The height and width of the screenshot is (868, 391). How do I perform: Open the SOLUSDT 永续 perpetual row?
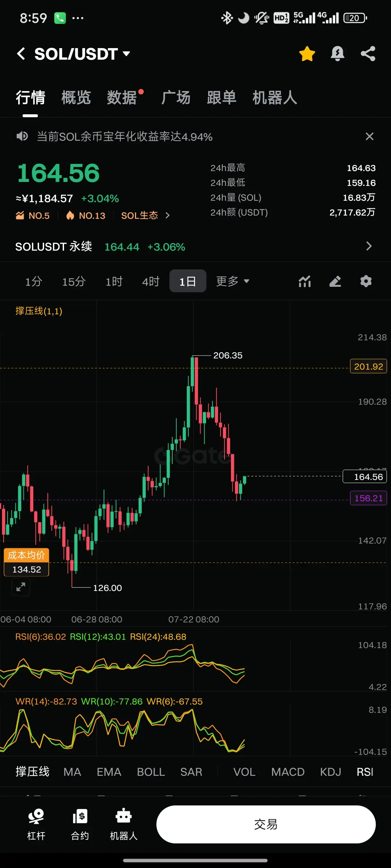click(195, 247)
